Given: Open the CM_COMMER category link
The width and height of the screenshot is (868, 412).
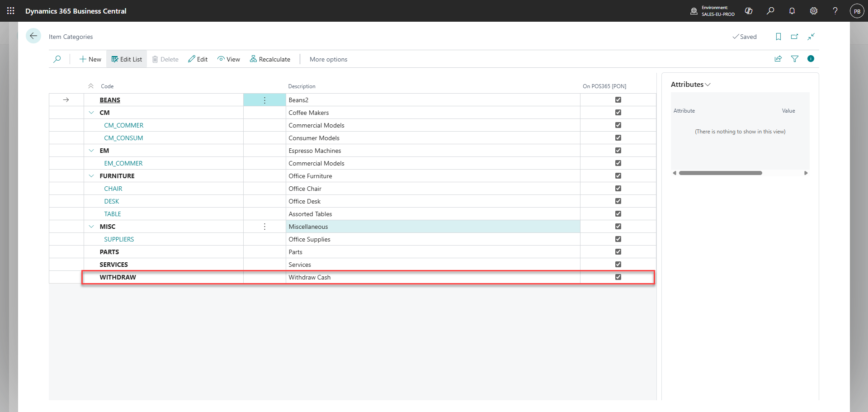Looking at the screenshot, I should pos(124,125).
